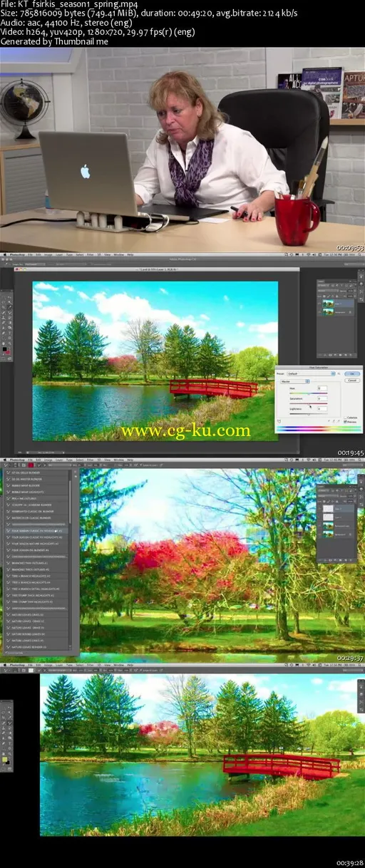Select NATURE ROUND LEAVES #4 preset
365x868 pixels.
click(x=36, y=634)
